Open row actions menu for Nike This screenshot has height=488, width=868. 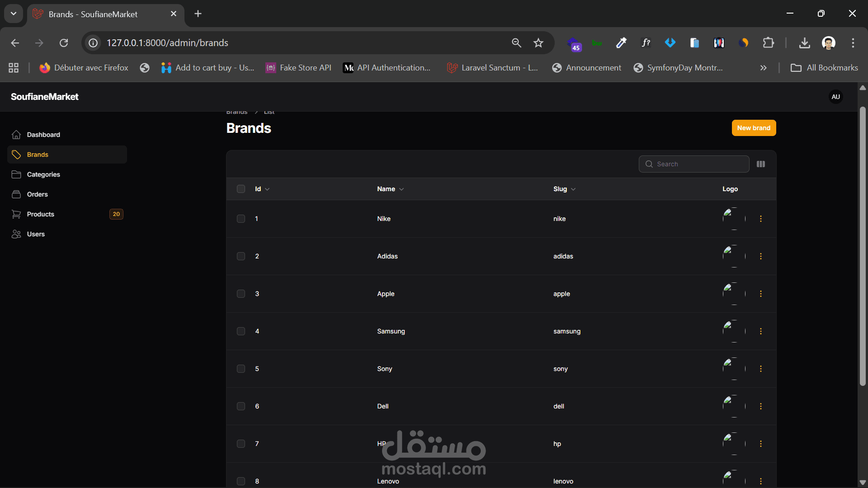(761, 219)
